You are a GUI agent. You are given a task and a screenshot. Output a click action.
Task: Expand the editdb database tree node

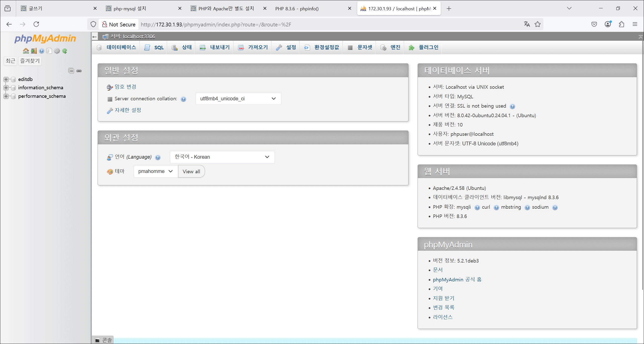[6, 79]
